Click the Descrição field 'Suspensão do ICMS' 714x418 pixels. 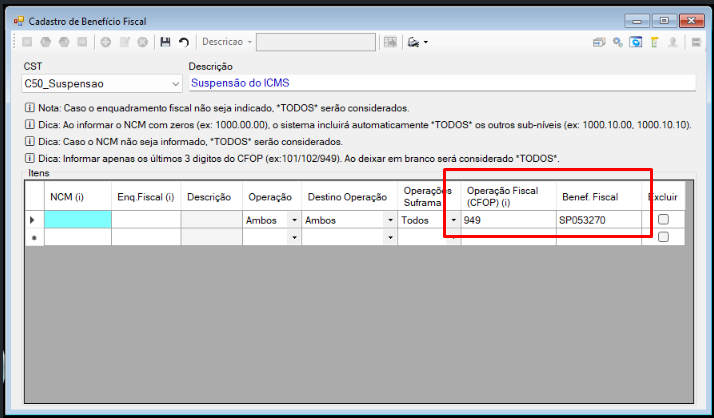442,83
